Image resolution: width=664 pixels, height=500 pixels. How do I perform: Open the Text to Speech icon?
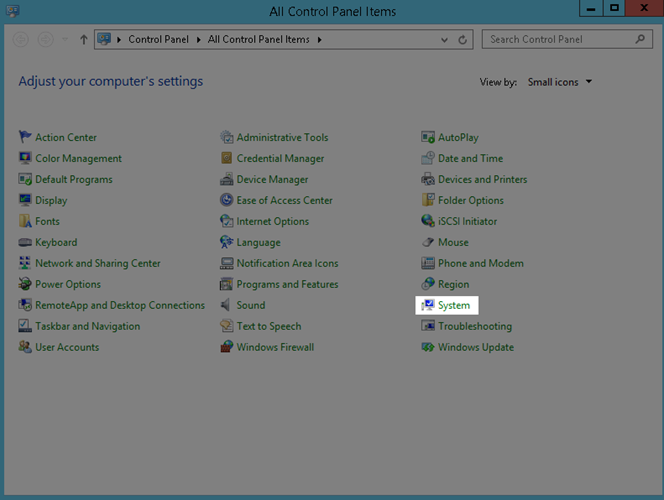[227, 326]
